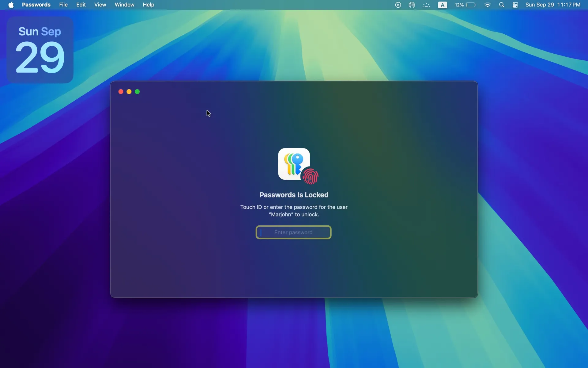Open the AirDrop menu bar icon

(x=412, y=5)
